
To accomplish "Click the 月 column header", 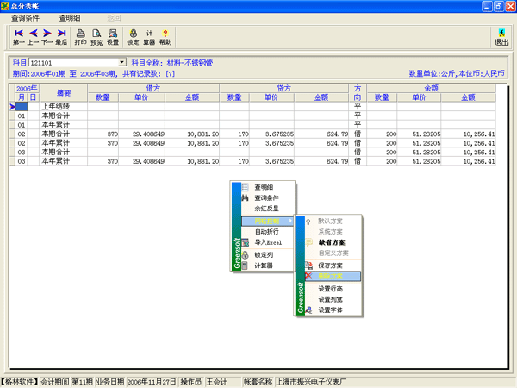I will (21, 97).
